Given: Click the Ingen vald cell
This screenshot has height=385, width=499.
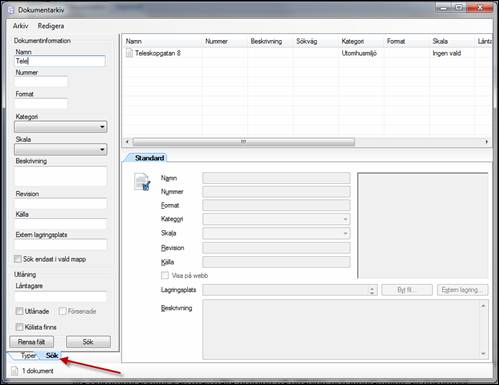Looking at the screenshot, I should click(447, 53).
